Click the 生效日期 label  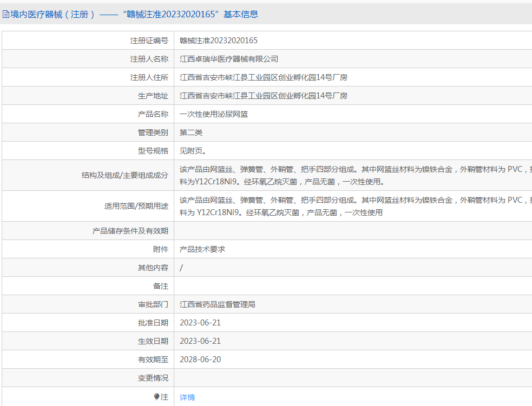[x=153, y=341]
